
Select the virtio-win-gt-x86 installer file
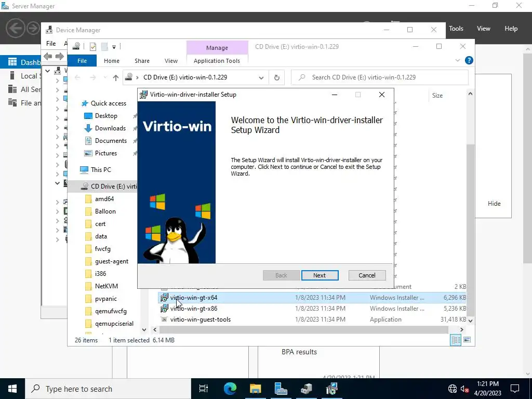[x=312, y=309]
